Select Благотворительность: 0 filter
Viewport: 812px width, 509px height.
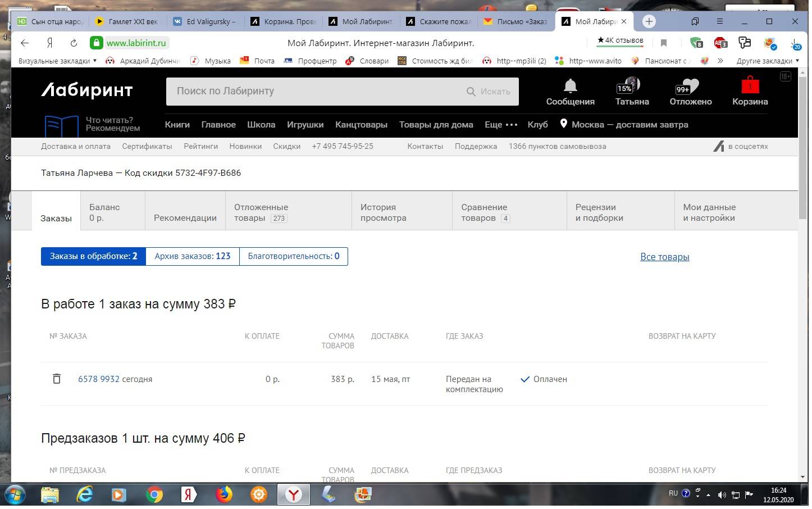tap(294, 256)
